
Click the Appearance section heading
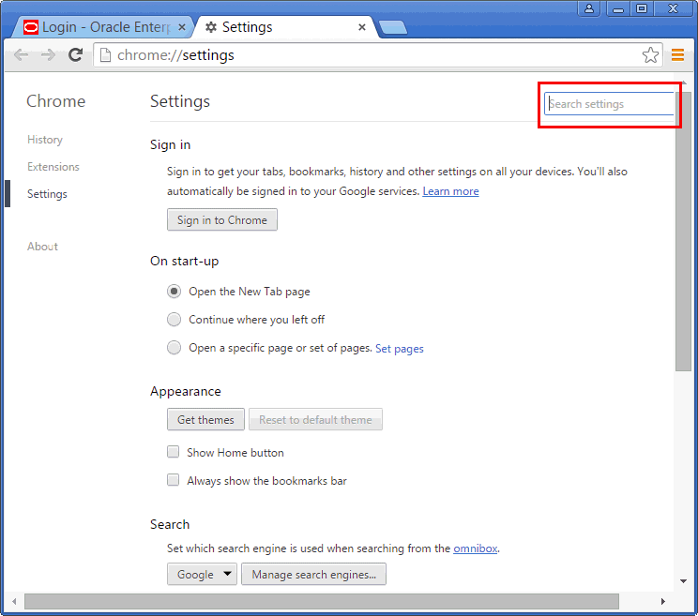[186, 391]
